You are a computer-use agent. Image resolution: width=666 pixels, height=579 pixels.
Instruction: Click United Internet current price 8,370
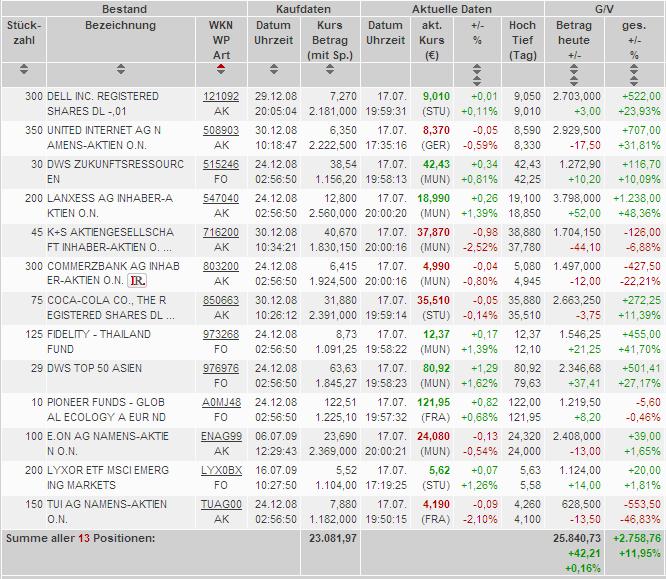pos(436,130)
